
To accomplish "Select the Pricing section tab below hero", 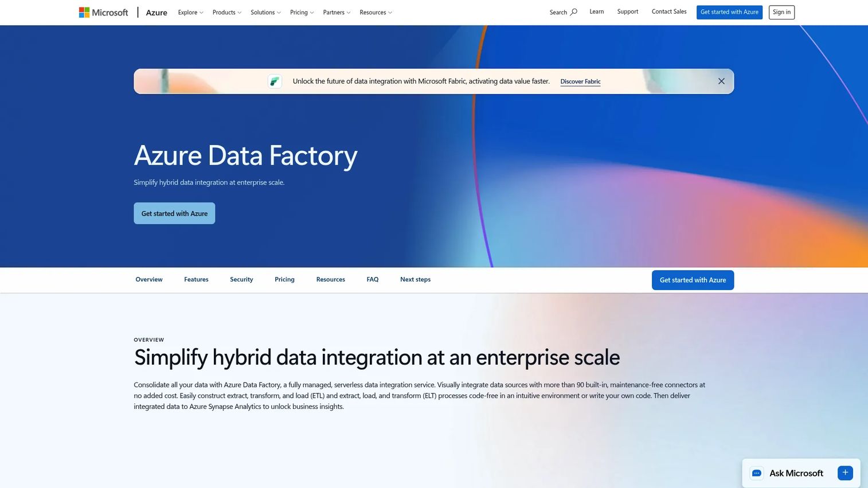I will click(x=284, y=280).
